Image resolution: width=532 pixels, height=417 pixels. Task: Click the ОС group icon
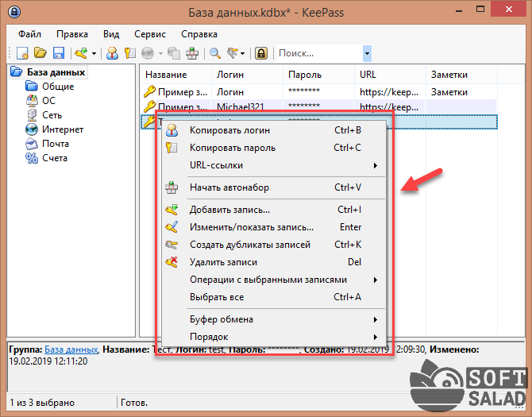click(32, 101)
